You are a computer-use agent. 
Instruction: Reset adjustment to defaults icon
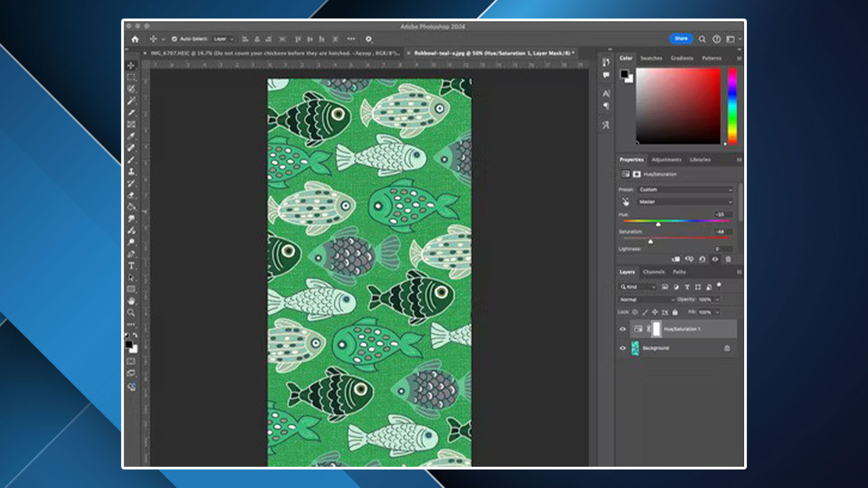pos(702,259)
